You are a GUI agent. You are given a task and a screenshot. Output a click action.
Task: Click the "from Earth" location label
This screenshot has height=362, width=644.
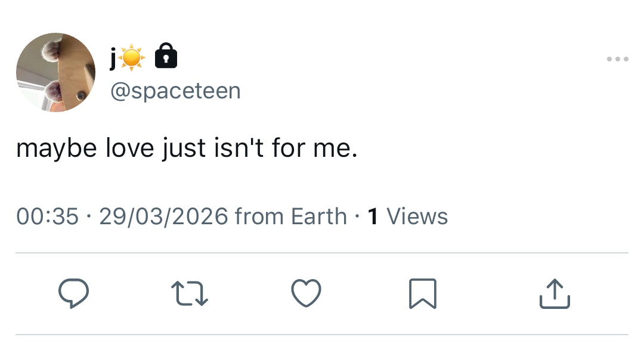(x=291, y=216)
